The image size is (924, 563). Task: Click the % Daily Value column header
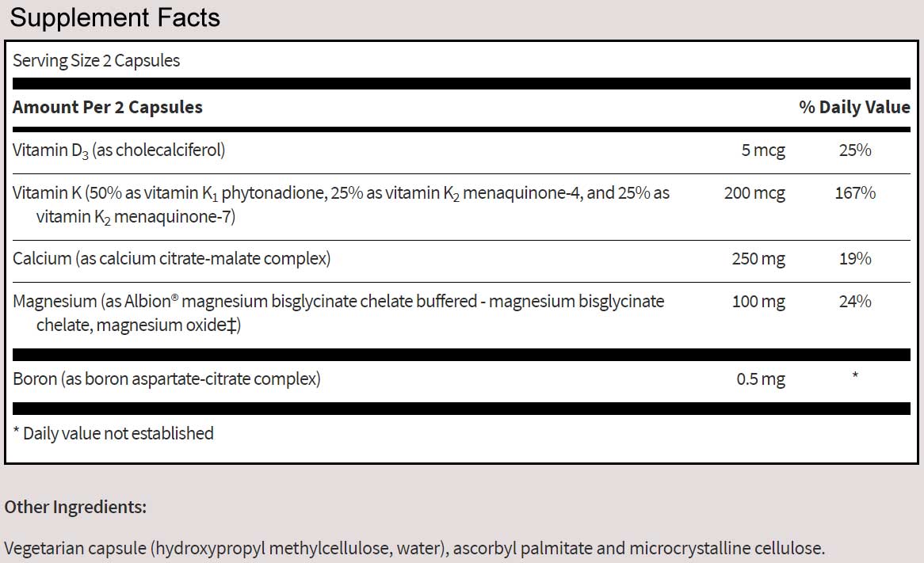click(x=854, y=107)
